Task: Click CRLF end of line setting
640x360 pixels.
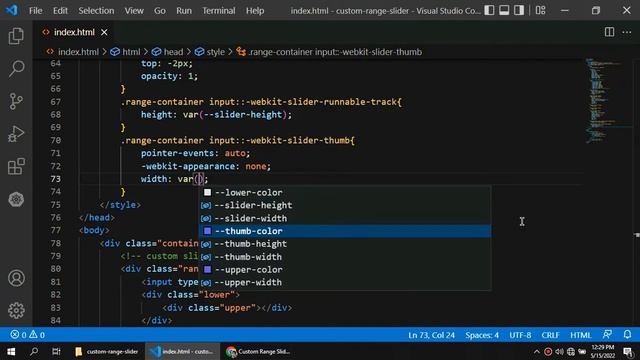Action: [550, 335]
